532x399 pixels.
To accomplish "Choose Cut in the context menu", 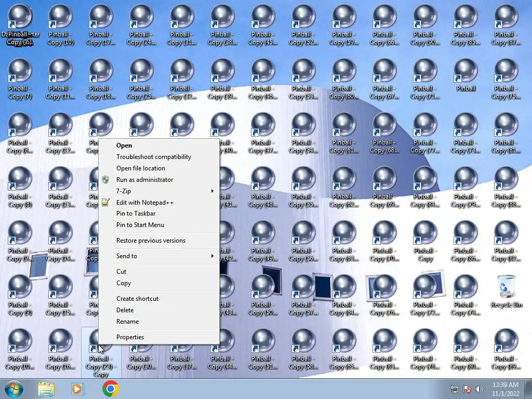I will (159, 272).
